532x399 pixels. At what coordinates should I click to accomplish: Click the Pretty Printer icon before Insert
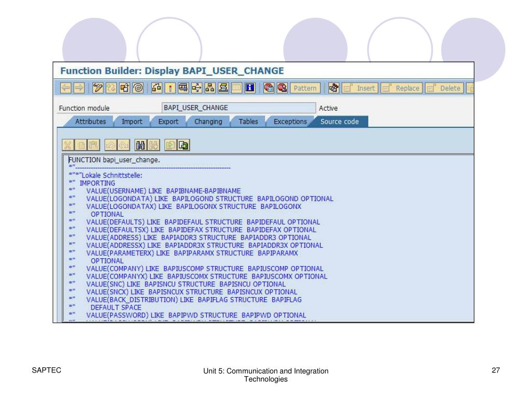pyautogui.click(x=334, y=88)
